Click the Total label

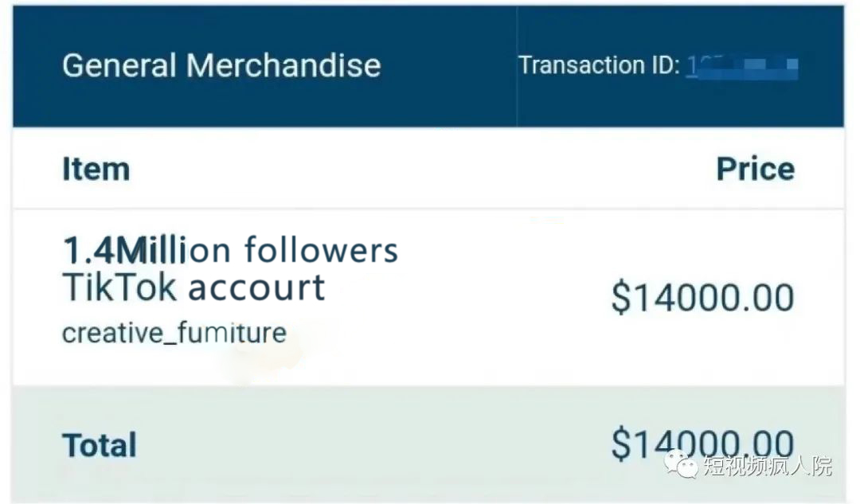(x=100, y=445)
